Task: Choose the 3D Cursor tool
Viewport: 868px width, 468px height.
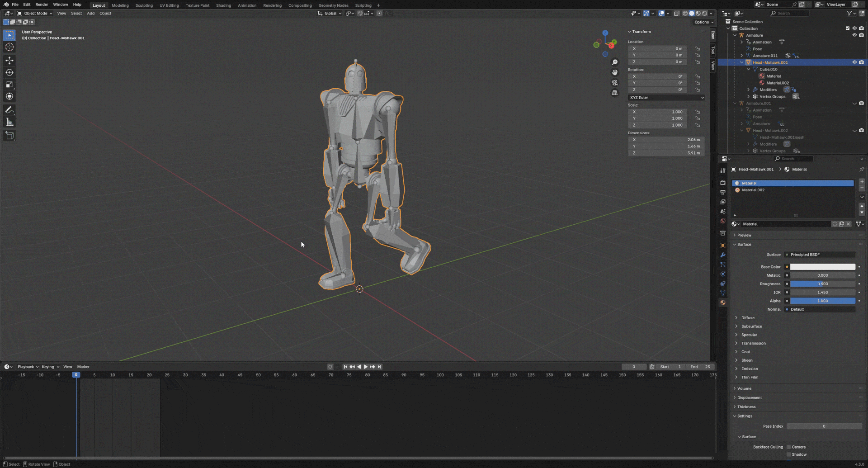Action: [x=9, y=47]
